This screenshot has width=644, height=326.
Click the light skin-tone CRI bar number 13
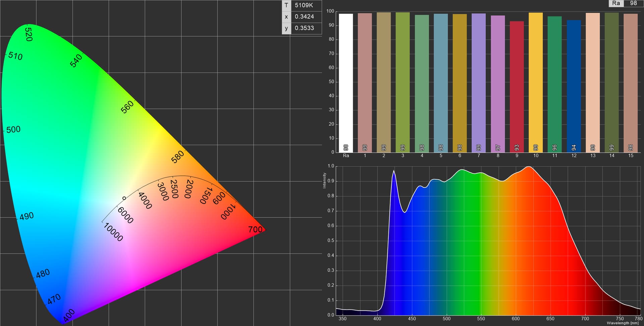pos(593,83)
